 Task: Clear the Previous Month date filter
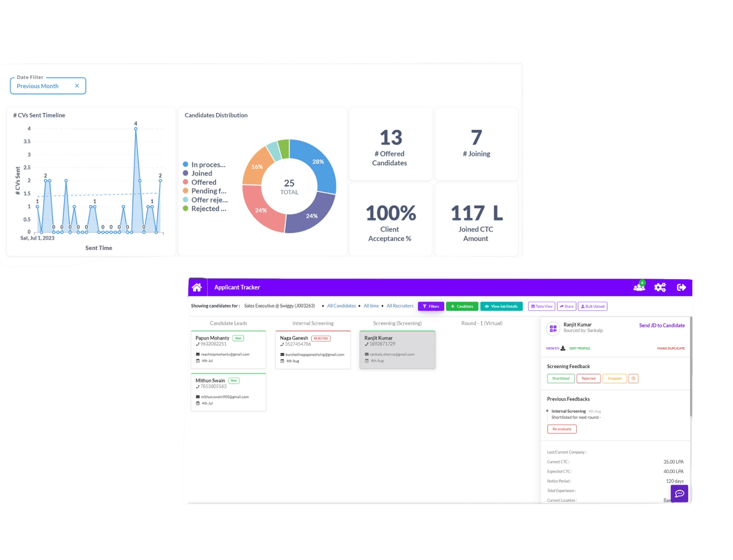(x=77, y=86)
